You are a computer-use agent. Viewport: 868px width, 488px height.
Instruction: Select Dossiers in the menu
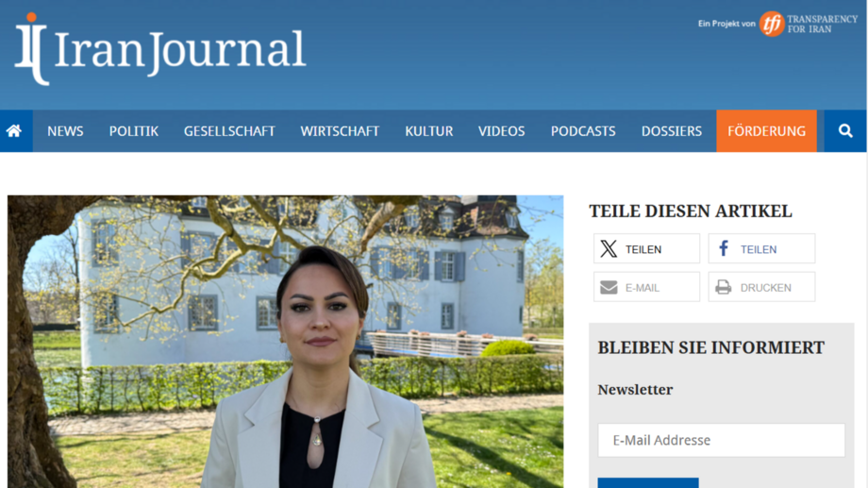coord(672,131)
